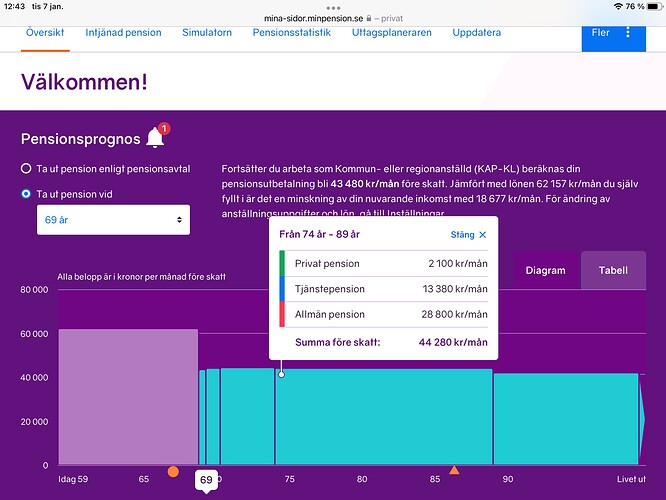Click the orange circle marker on timeline
Screen dimensions: 666x500
pyautogui.click(x=173, y=471)
